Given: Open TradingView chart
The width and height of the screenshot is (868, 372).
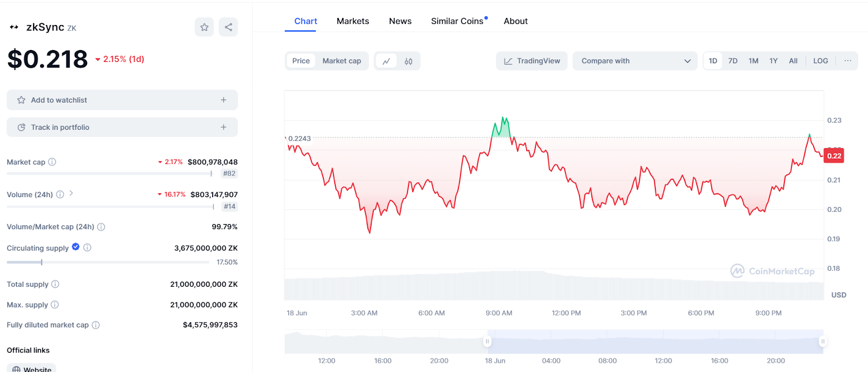Looking at the screenshot, I should 532,61.
